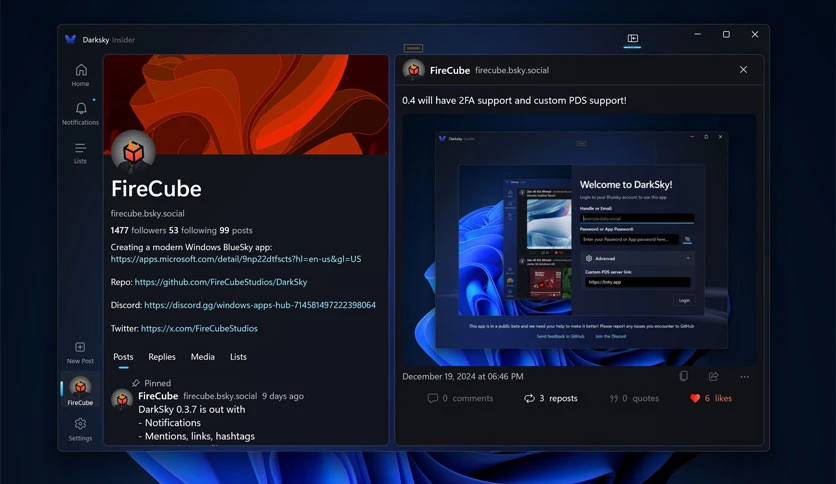The image size is (836, 484).
Task: Click the 99 posts count
Action: [x=236, y=230]
